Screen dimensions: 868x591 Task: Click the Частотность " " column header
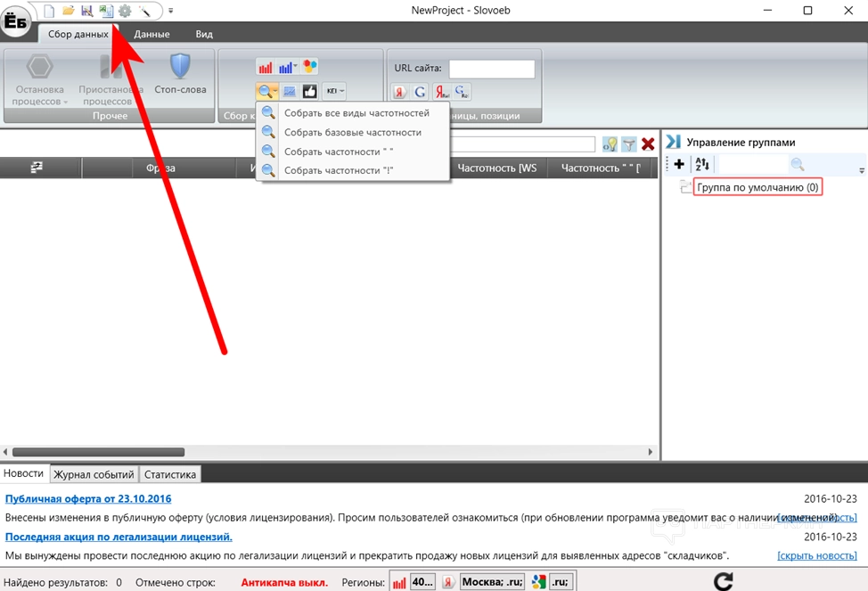pyautogui.click(x=602, y=168)
